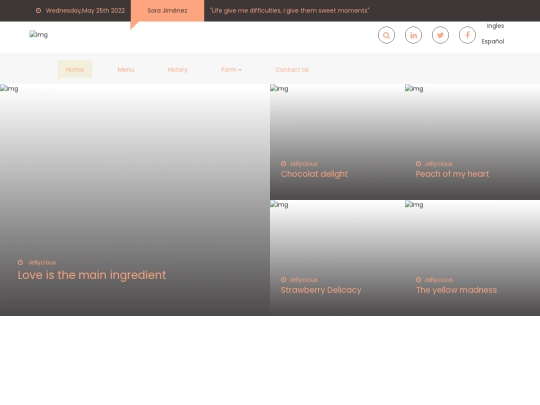Click the clock icon beside the date
This screenshot has width=540, height=405.
(38, 11)
